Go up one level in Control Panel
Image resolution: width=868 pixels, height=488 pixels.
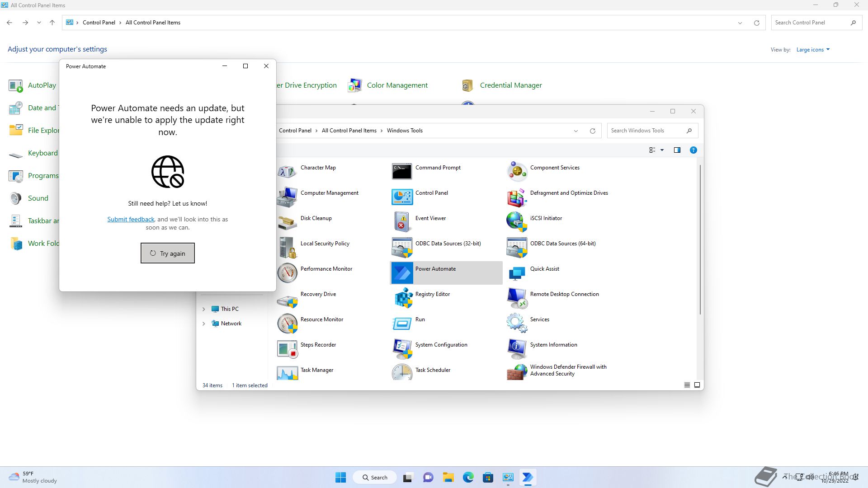(x=52, y=23)
